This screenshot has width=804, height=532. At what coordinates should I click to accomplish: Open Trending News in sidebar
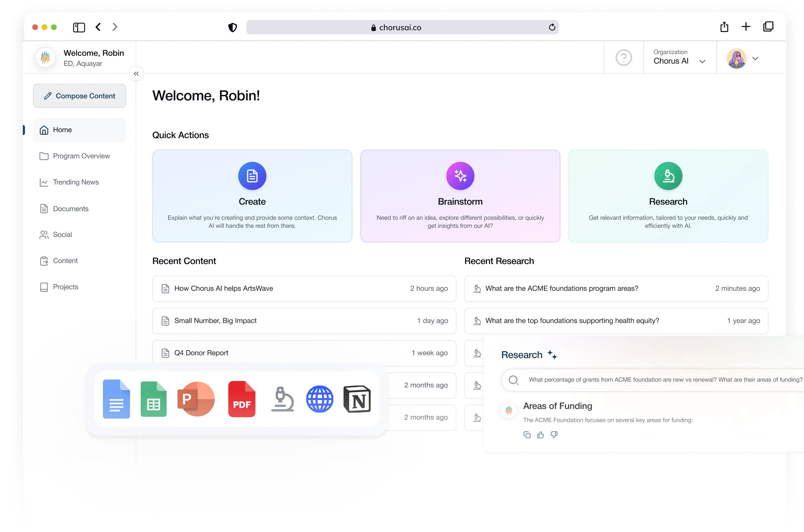pos(76,182)
